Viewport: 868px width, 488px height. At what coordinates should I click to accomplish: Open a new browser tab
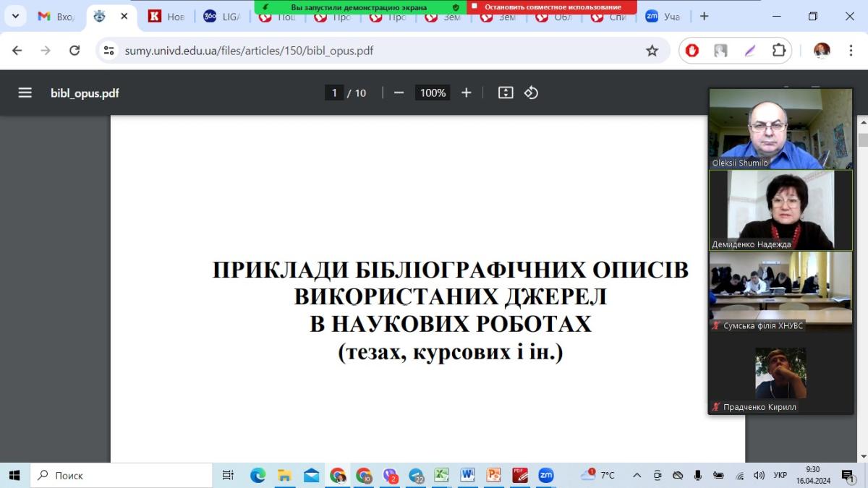coord(704,16)
